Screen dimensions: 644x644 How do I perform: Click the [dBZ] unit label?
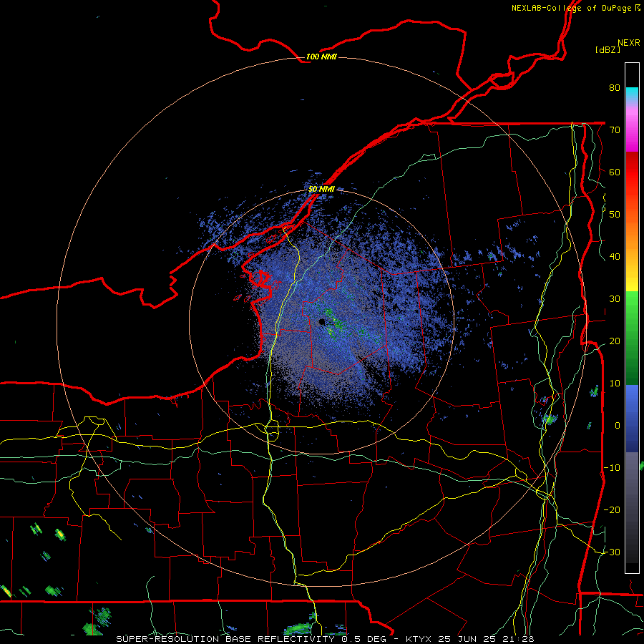[x=608, y=49]
